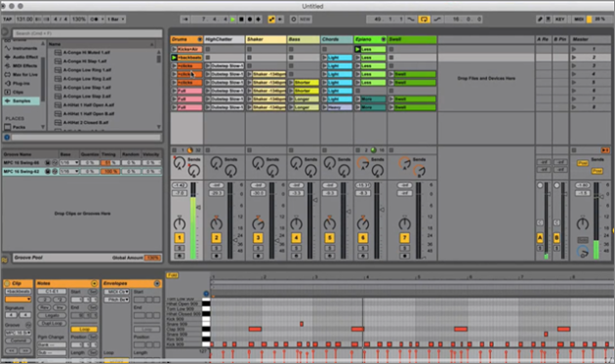615x364 pixels.
Task: Click the Name column header in browser
Action: pyautogui.click(x=102, y=44)
